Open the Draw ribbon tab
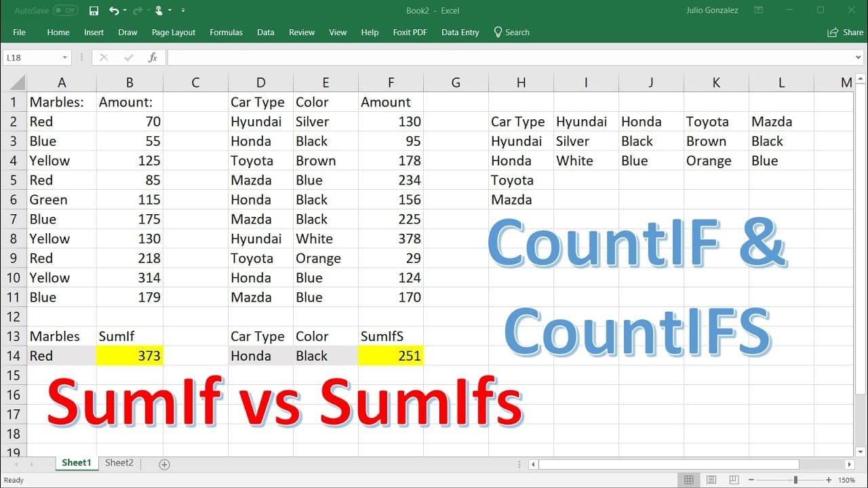This screenshot has height=488, width=868. [127, 33]
